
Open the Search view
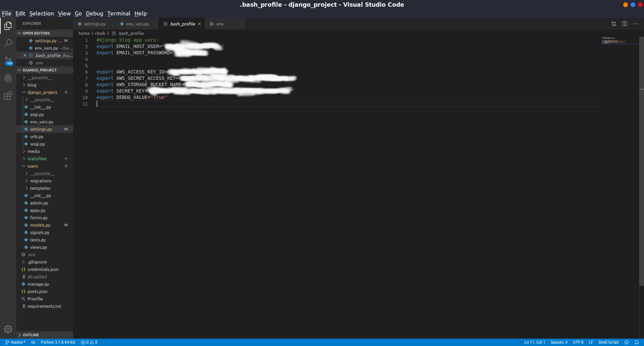point(8,43)
